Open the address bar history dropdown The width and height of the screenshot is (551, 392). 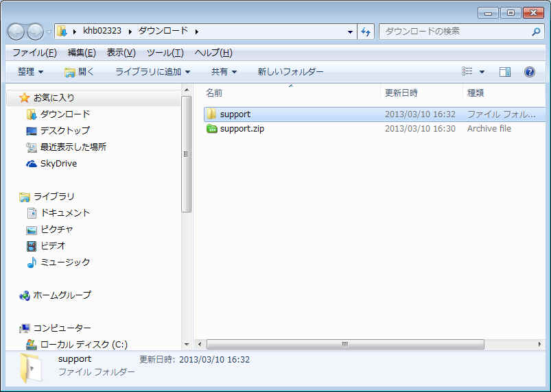350,32
